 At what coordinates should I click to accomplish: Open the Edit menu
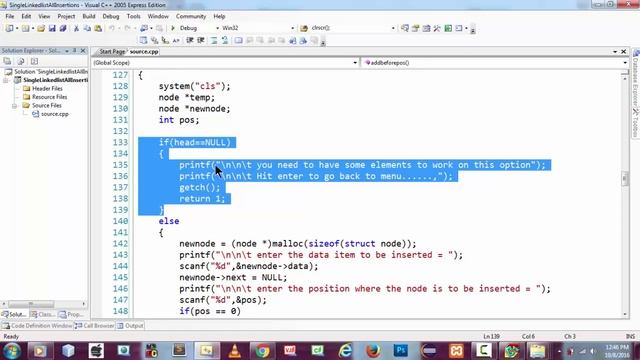click(26, 16)
